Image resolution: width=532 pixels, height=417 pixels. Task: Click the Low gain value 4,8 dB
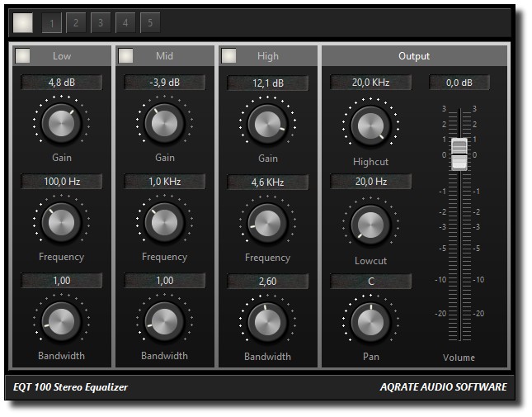pos(61,83)
